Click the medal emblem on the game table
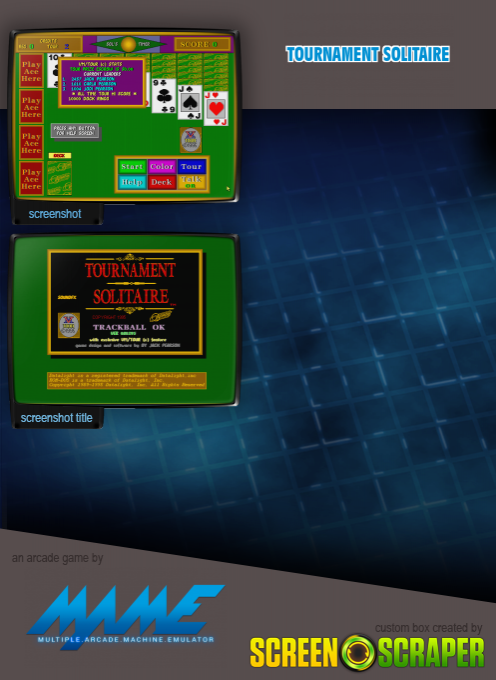Viewport: 496px width, 680px height. click(191, 140)
